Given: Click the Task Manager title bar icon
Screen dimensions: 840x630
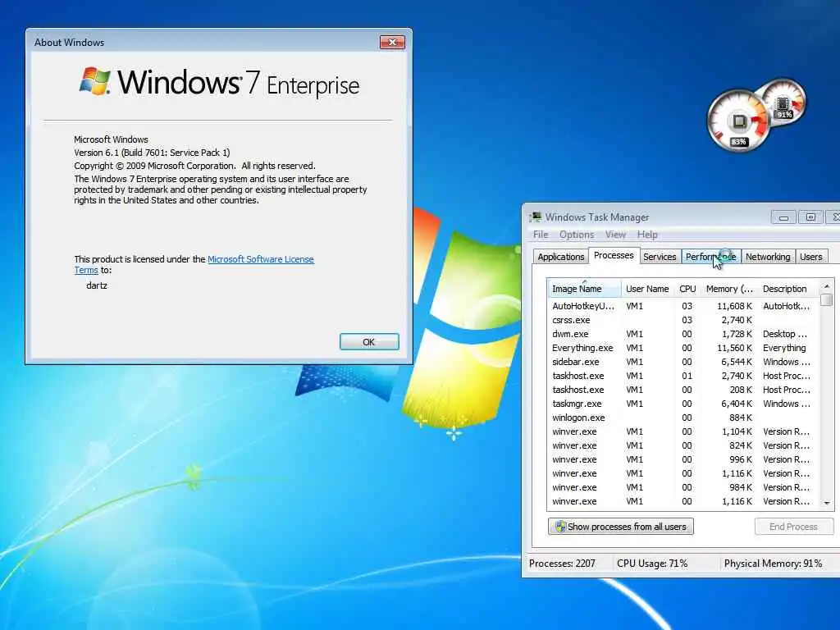Looking at the screenshot, I should 535,217.
